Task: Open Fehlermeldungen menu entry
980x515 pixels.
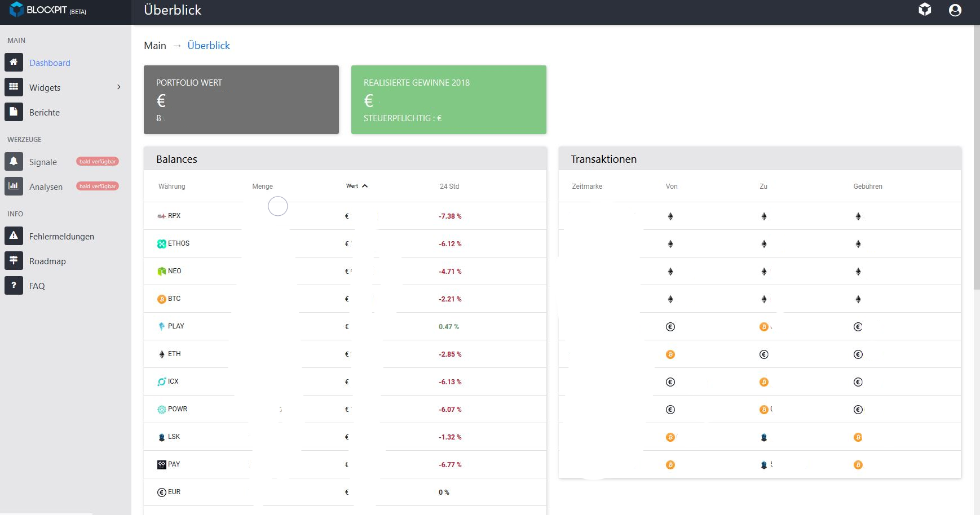Action: (61, 237)
